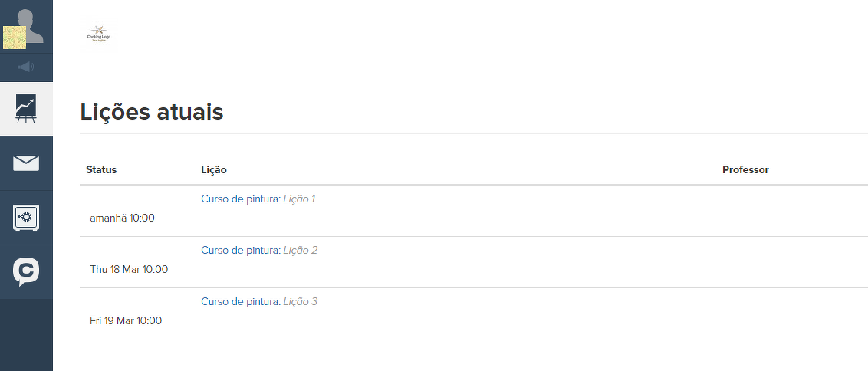Image resolution: width=868 pixels, height=371 pixels.
Task: Click the megaphone announcements icon
Action: click(x=26, y=67)
